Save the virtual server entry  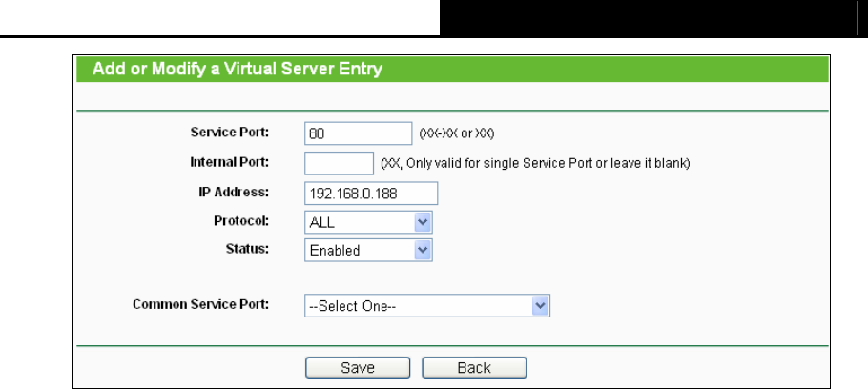[x=358, y=367]
